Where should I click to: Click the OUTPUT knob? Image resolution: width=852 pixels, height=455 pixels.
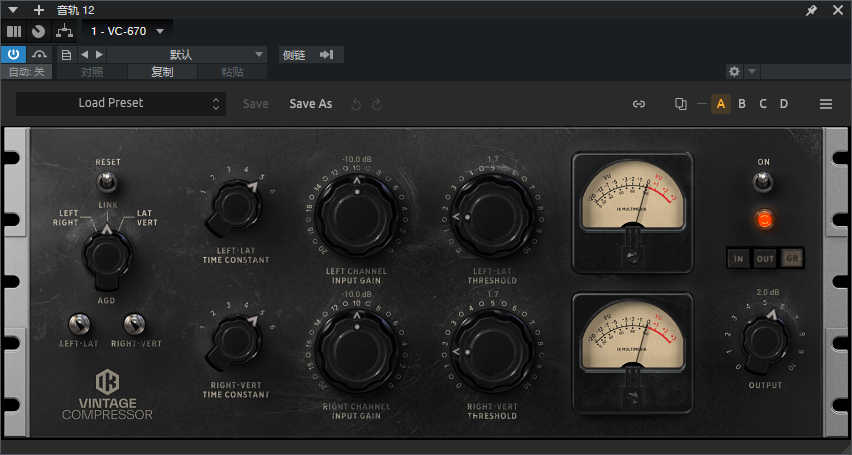tap(765, 341)
